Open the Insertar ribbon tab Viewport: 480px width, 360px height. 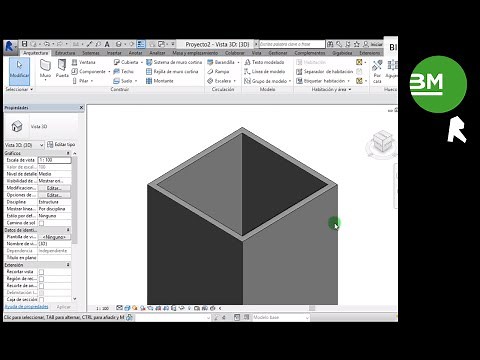(x=114, y=53)
